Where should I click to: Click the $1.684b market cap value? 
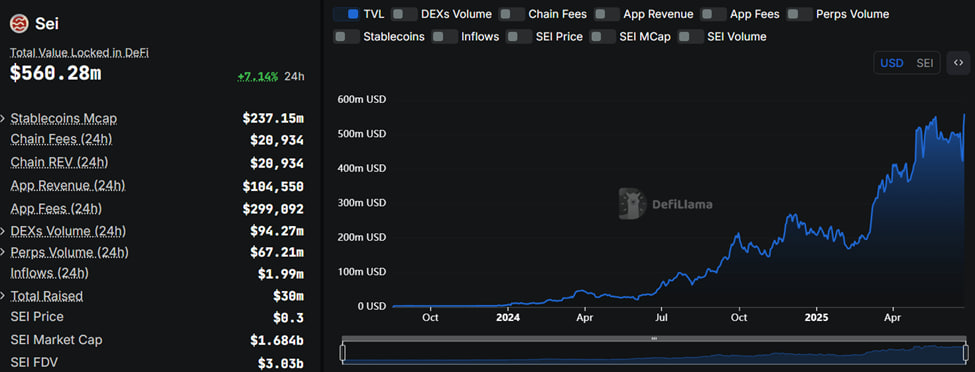277,340
